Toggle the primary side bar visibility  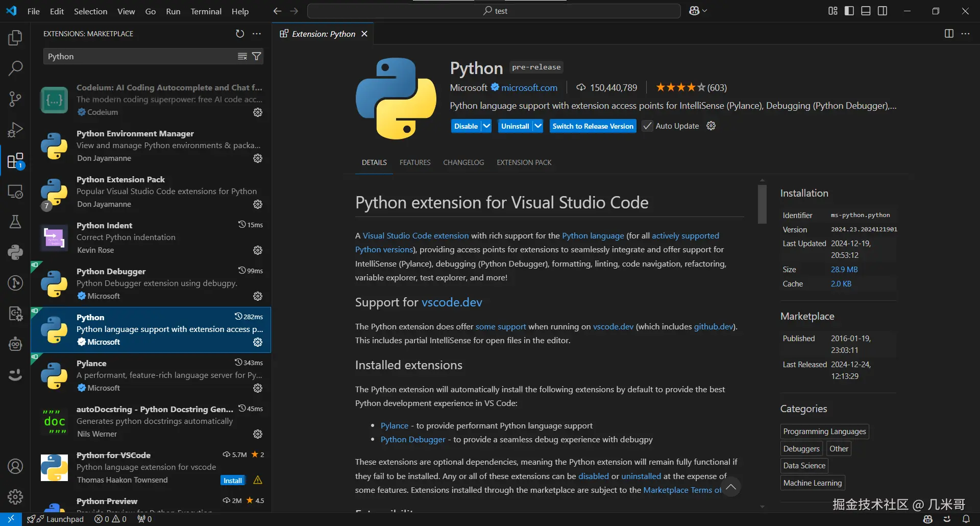[849, 10]
